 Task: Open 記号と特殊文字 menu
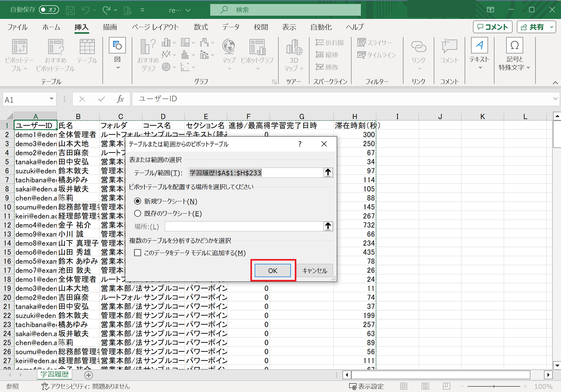[514, 54]
